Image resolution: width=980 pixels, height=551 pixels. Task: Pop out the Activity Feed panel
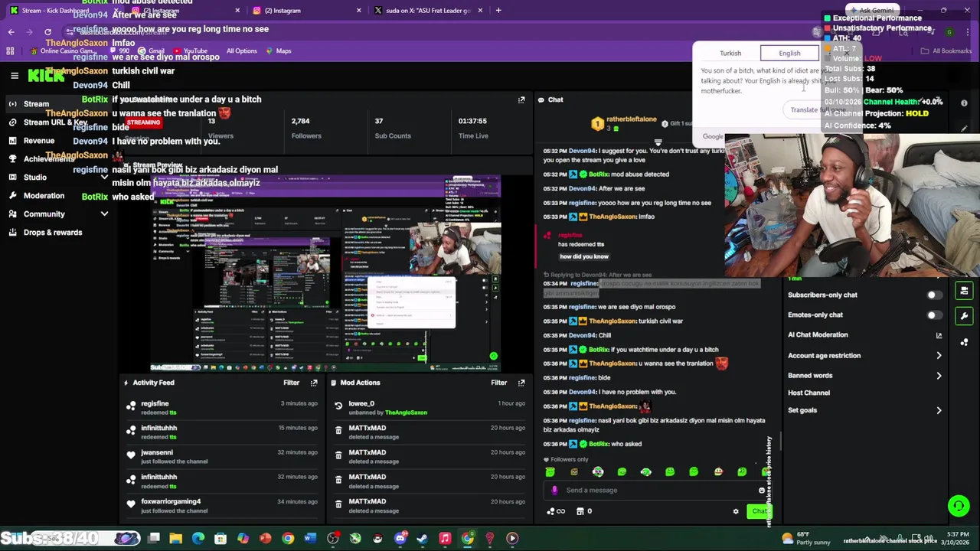[314, 383]
